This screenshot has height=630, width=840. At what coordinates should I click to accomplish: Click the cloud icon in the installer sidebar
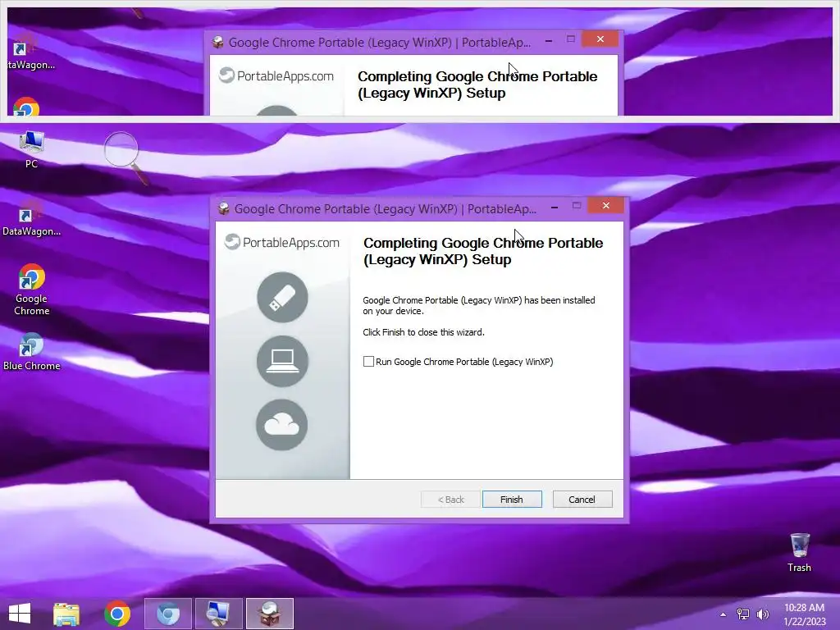282,425
